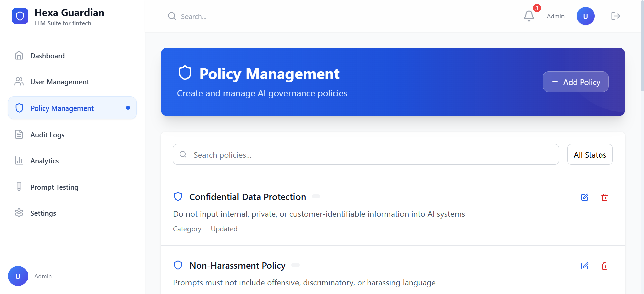Edit the Non-Harassment Policy
Screen dimensions: 644x294
[585, 266]
